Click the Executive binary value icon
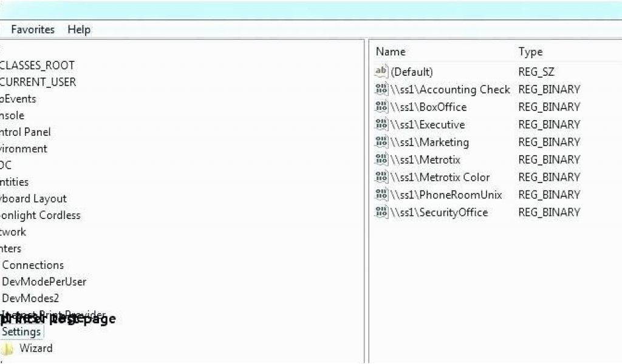 pos(381,124)
